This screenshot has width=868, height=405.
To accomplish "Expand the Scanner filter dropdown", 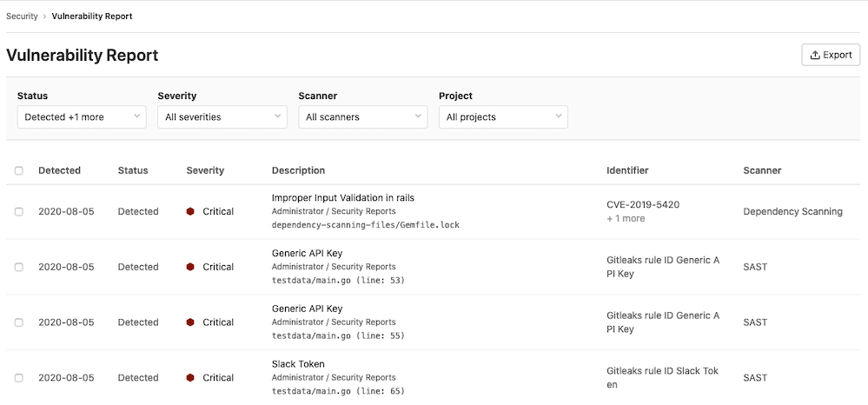I will [x=362, y=116].
